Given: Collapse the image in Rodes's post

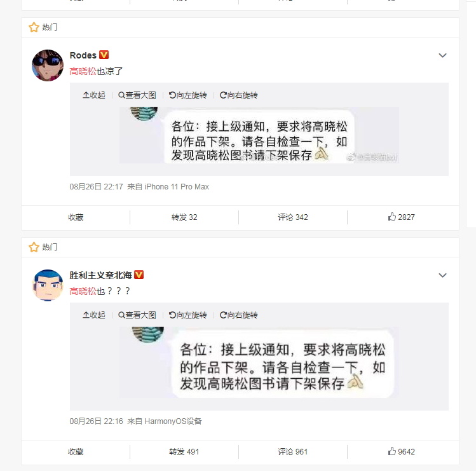Looking at the screenshot, I should 94,95.
